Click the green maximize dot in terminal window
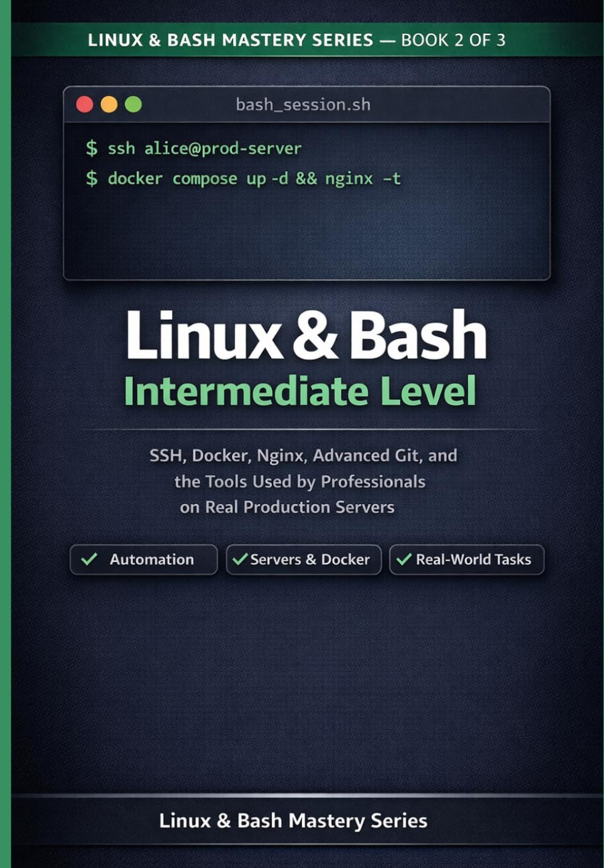 click(133, 105)
